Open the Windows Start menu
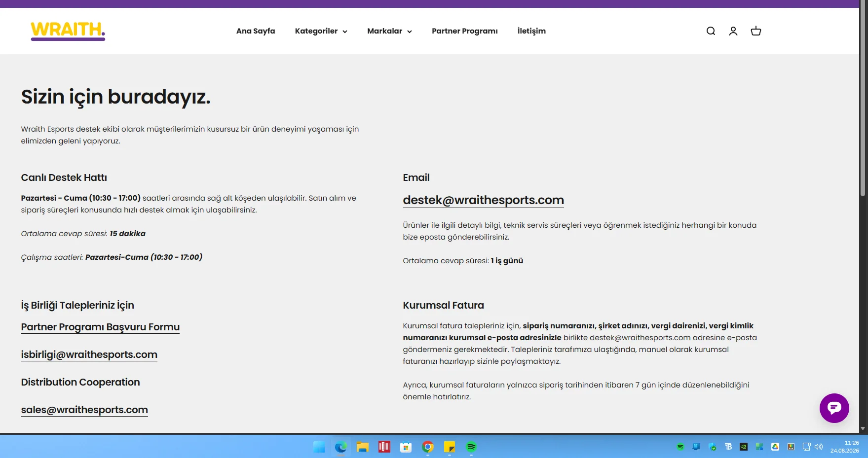The width and height of the screenshot is (868, 458). point(319,447)
